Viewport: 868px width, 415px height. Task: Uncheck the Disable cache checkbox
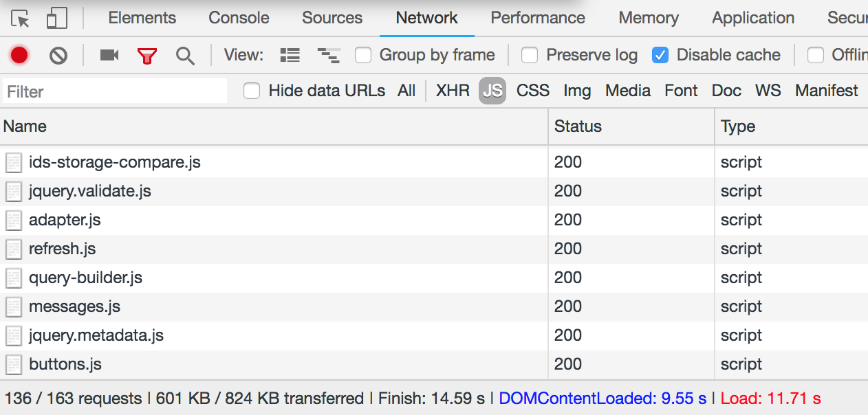coord(660,55)
